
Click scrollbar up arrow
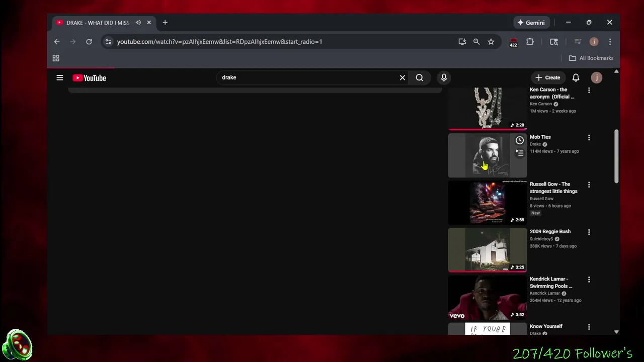(x=616, y=71)
